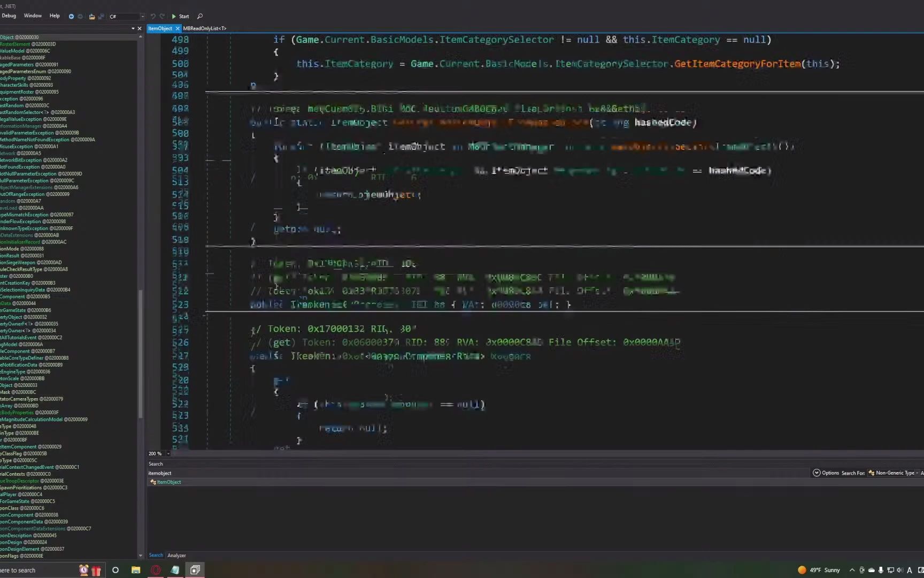
Task: Click the redo toolbar icon
Action: point(162,16)
